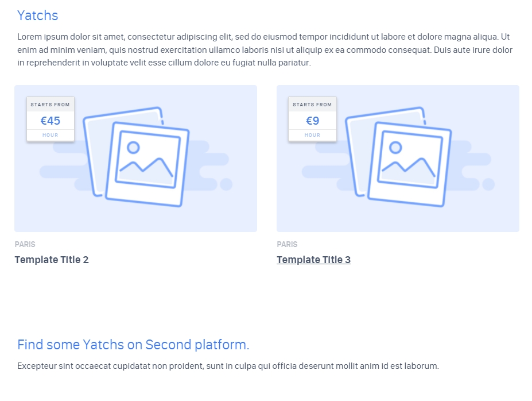The height and width of the screenshot is (401, 532).
Task: Click 'Find some Yatchs on Second platform' heading
Action: click(x=133, y=345)
